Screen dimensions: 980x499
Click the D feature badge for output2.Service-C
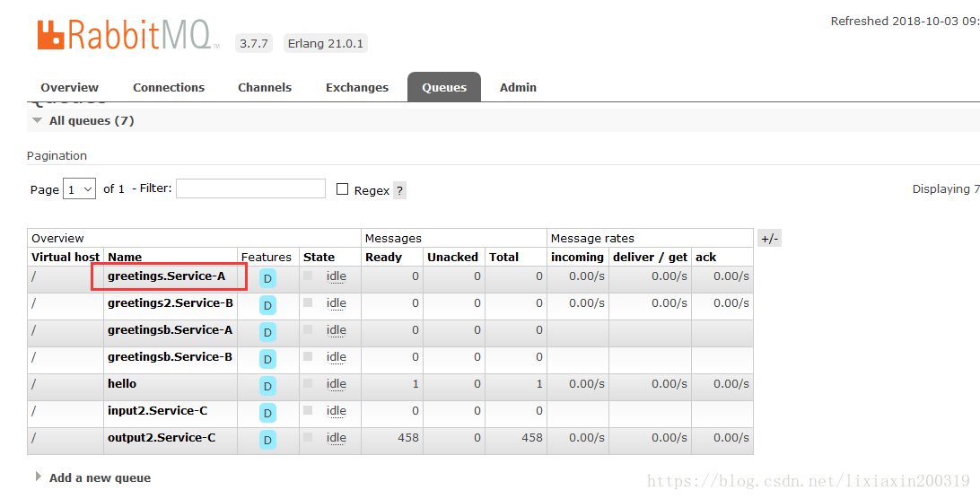267,440
